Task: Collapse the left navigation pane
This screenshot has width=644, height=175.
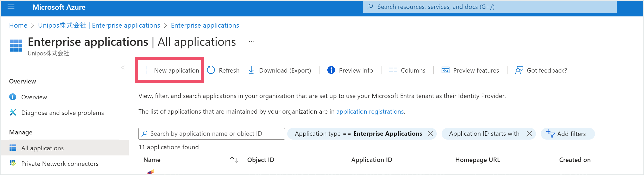Action: 123,68
